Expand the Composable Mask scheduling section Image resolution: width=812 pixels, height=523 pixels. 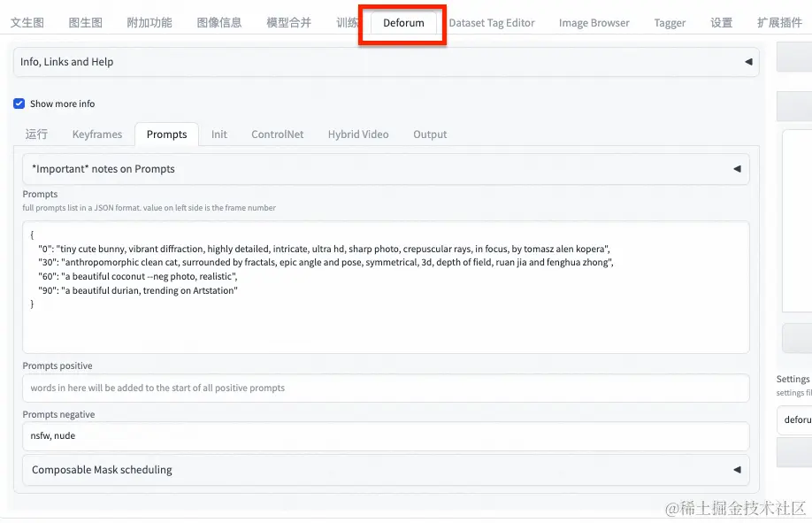(x=386, y=470)
